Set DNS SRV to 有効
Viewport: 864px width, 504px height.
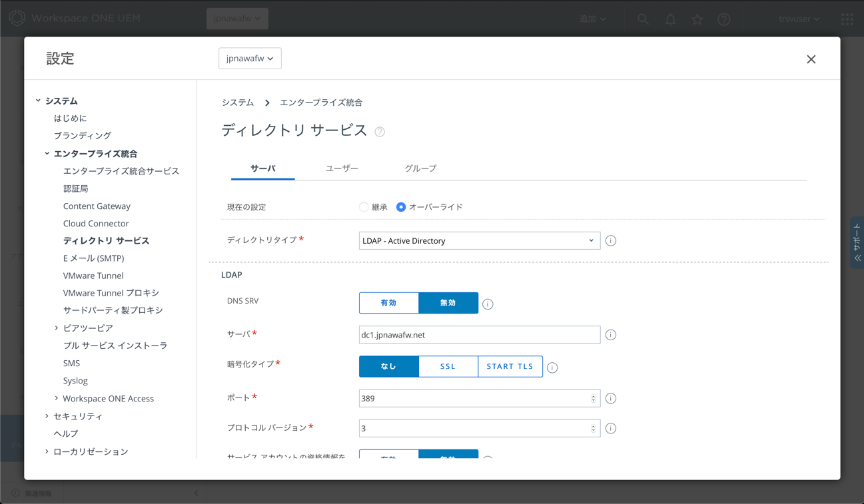tap(389, 303)
